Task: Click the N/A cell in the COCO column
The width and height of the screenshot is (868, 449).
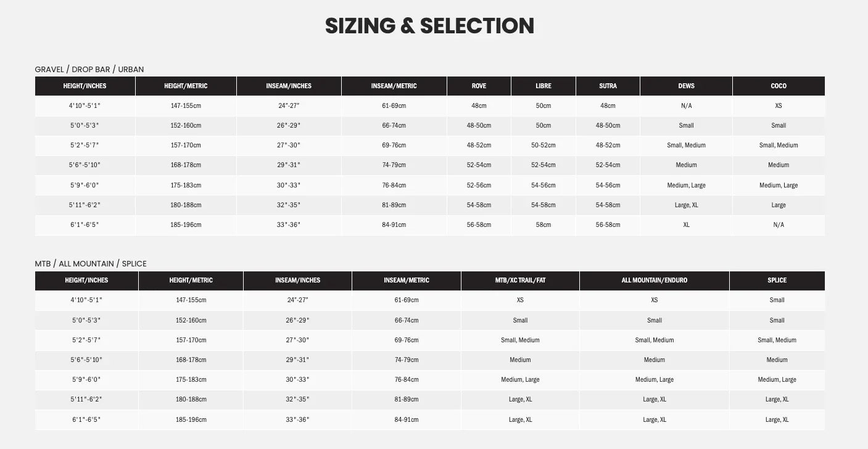Action: pyautogui.click(x=779, y=225)
